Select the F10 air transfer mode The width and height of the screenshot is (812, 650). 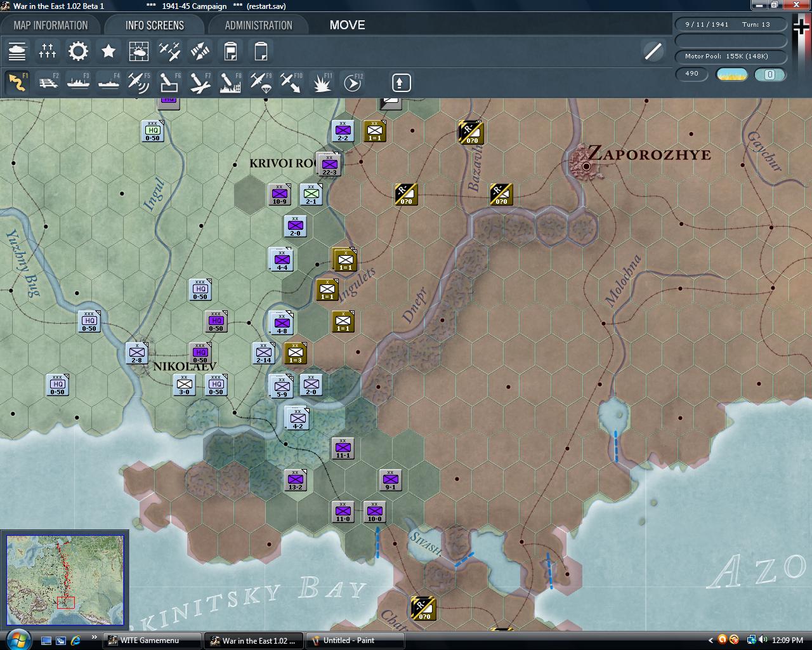291,83
